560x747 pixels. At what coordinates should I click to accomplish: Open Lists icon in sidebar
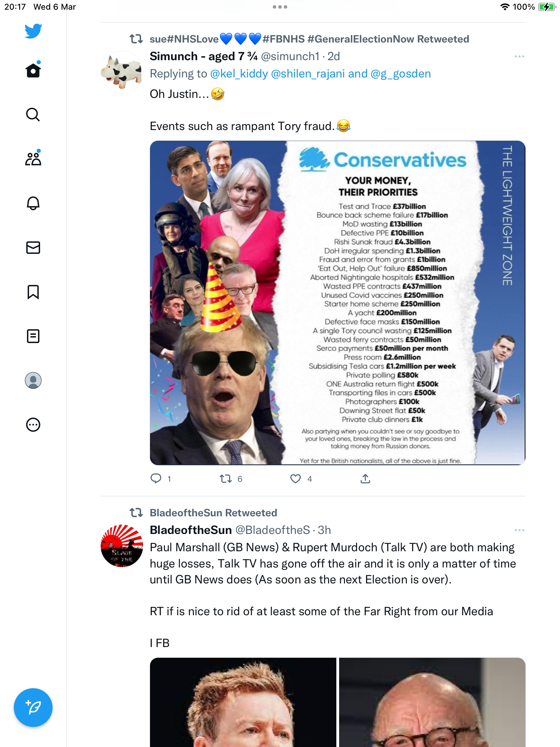[33, 336]
